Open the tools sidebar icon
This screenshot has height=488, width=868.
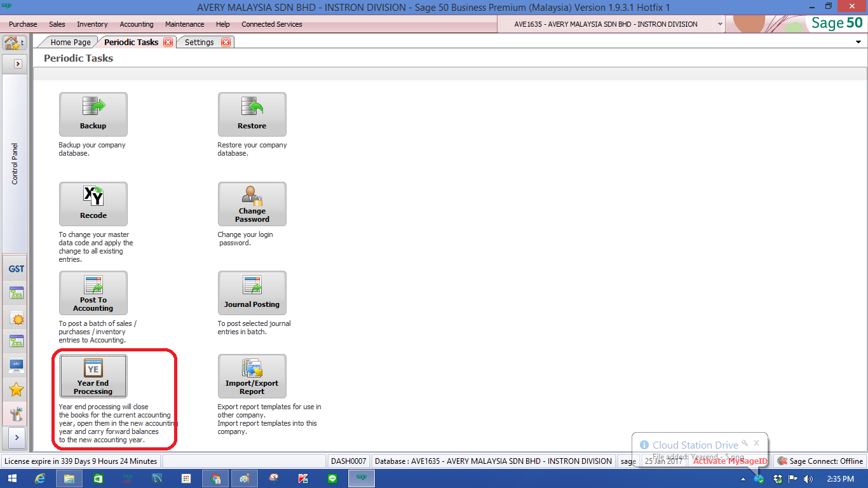(x=16, y=414)
